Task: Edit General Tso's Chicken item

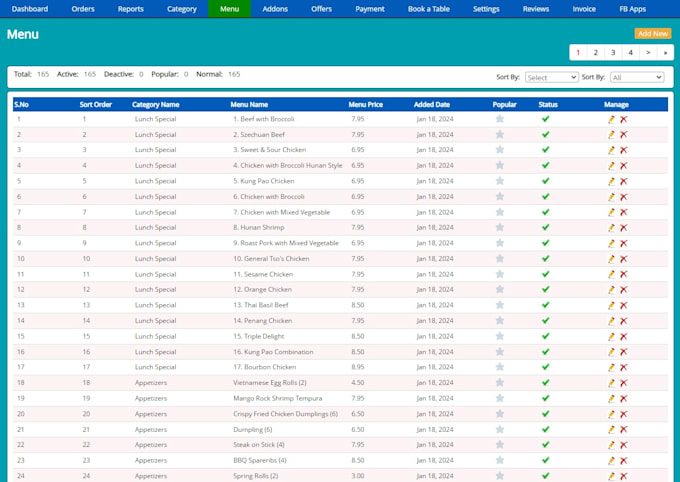Action: click(x=611, y=259)
